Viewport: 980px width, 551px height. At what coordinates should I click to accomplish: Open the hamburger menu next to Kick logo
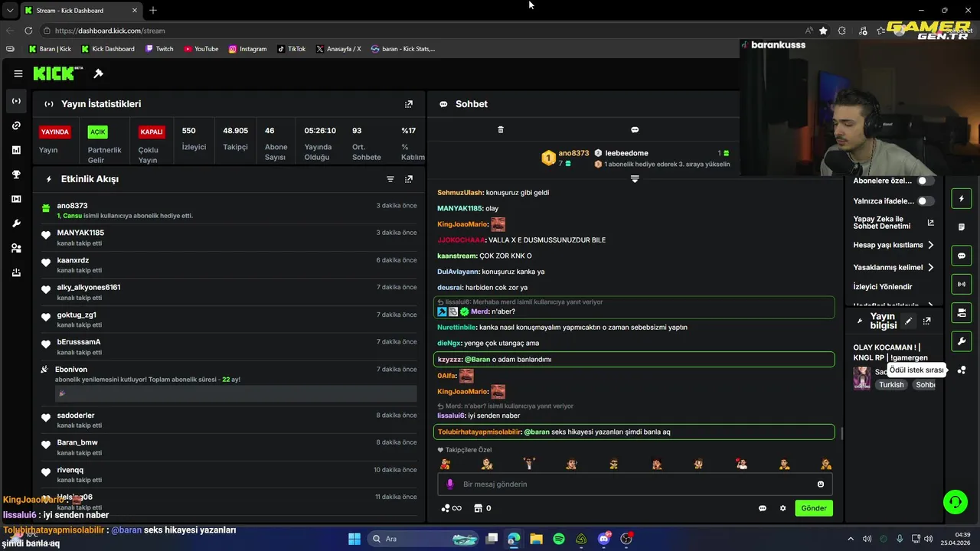coord(18,73)
